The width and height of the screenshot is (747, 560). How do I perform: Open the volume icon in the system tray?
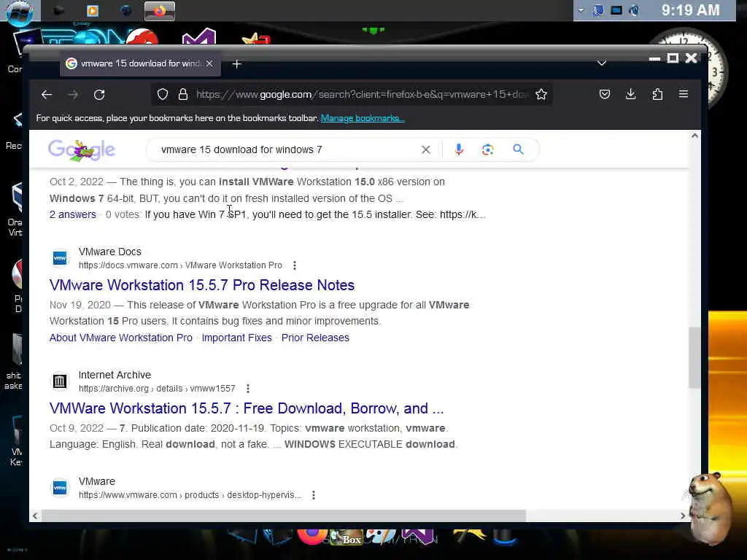click(634, 10)
